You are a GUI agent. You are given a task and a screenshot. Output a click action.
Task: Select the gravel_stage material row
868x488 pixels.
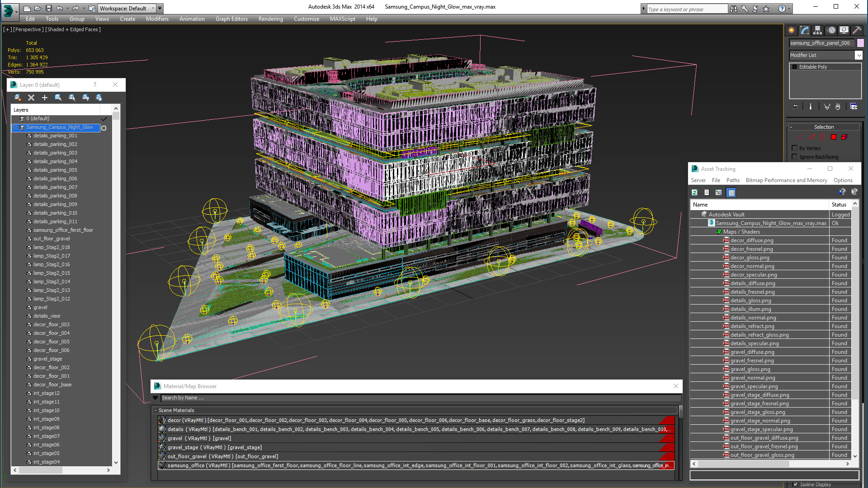(x=416, y=447)
